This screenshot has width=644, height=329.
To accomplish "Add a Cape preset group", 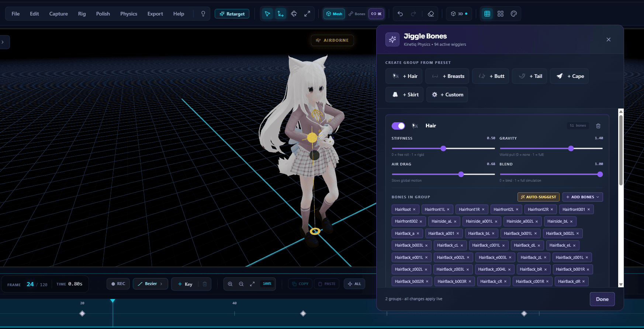I will 569,76.
